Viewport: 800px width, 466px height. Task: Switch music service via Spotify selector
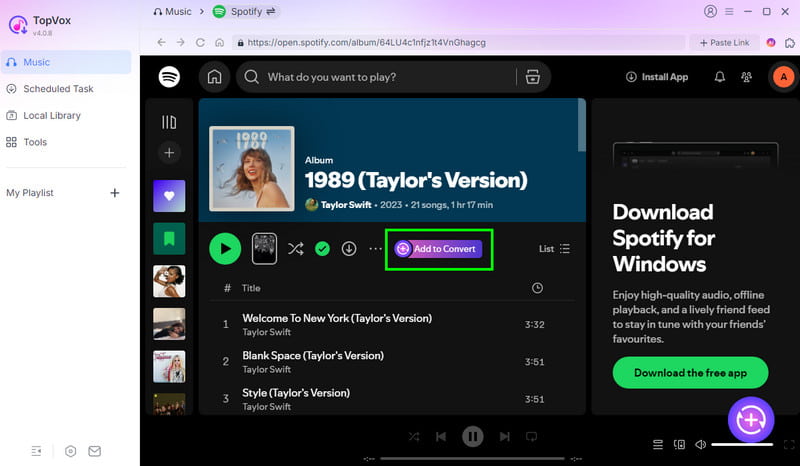click(x=246, y=11)
